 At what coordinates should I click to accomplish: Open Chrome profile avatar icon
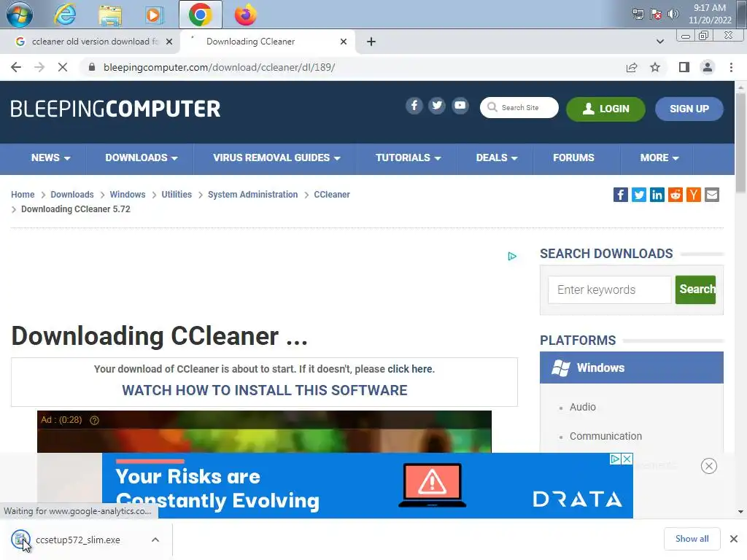click(708, 67)
